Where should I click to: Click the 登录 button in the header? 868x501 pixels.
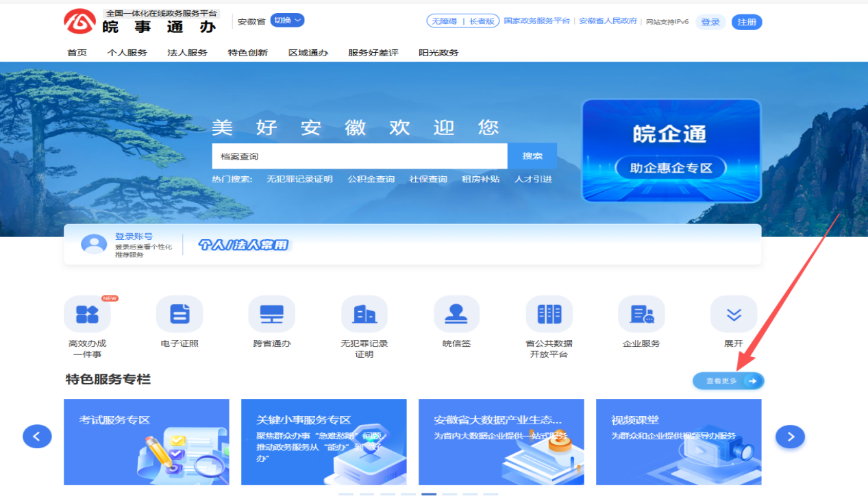pos(710,22)
